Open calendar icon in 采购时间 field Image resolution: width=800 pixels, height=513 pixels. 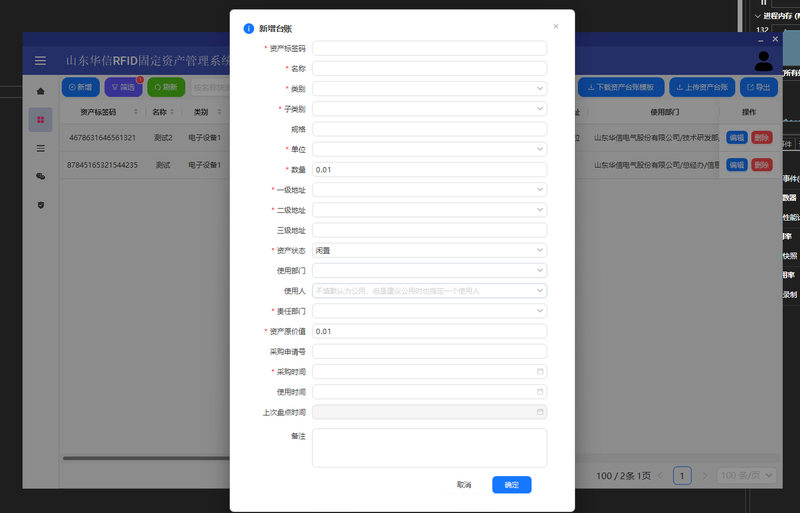(540, 372)
